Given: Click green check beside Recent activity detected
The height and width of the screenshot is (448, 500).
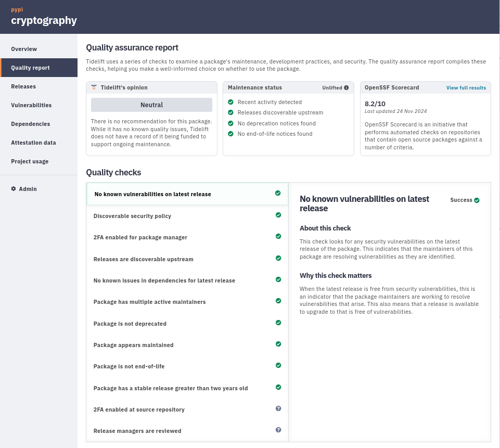Looking at the screenshot, I should 230,102.
